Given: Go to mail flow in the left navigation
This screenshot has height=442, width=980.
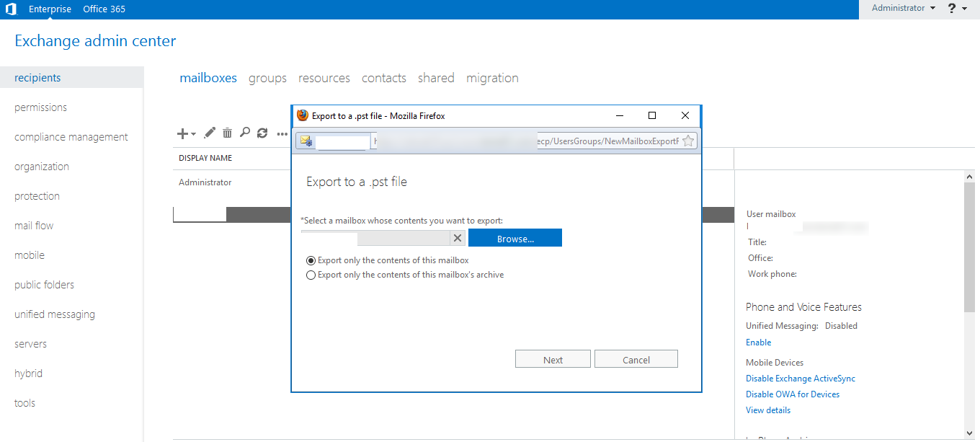Looking at the screenshot, I should pyautogui.click(x=34, y=226).
